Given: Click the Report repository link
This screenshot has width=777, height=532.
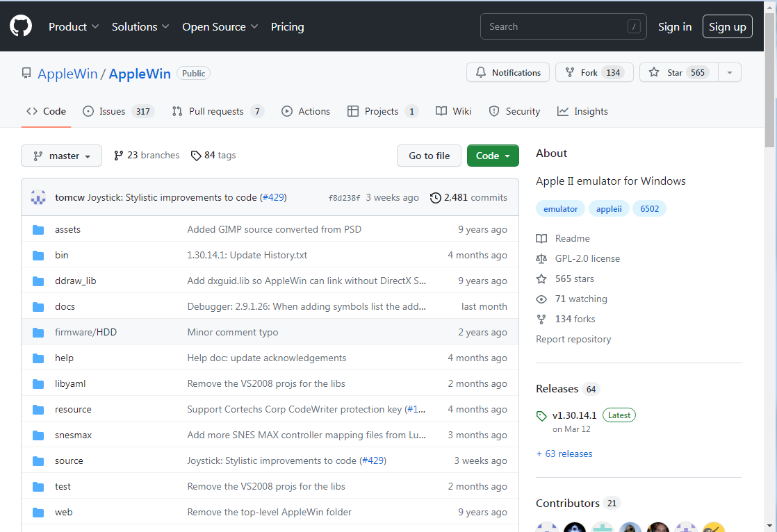Looking at the screenshot, I should (573, 340).
